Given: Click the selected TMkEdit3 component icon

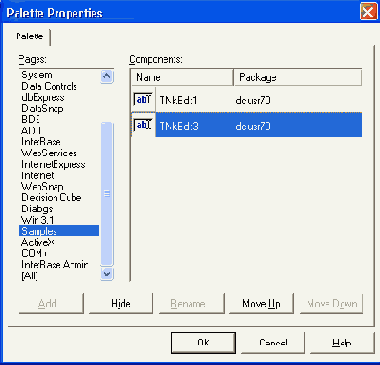Looking at the screenshot, I should [143, 125].
